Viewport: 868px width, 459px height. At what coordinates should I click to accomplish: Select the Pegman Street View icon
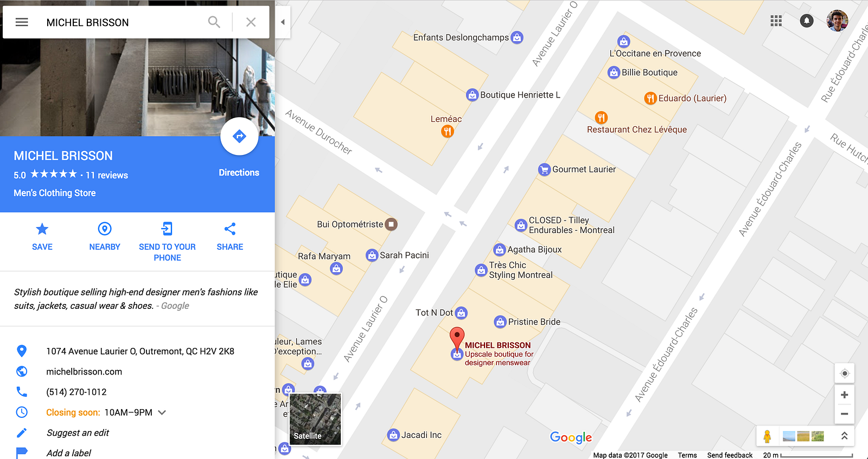point(767,436)
